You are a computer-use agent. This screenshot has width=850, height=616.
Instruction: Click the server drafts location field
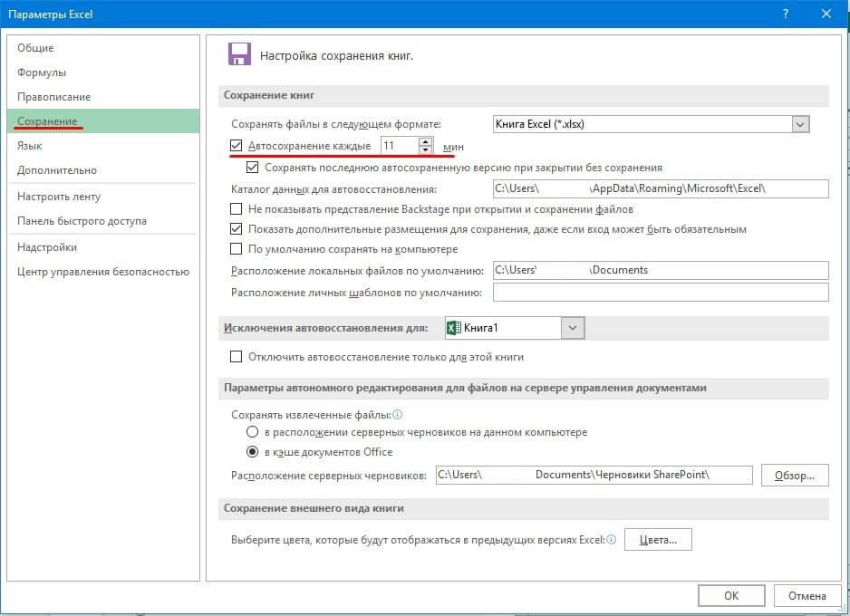click(x=594, y=475)
